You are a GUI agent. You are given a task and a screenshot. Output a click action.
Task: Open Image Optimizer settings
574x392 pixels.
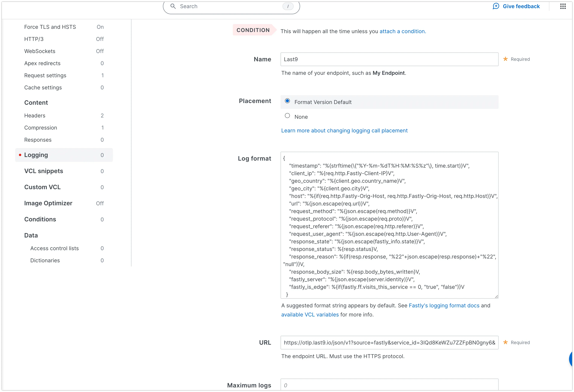48,203
